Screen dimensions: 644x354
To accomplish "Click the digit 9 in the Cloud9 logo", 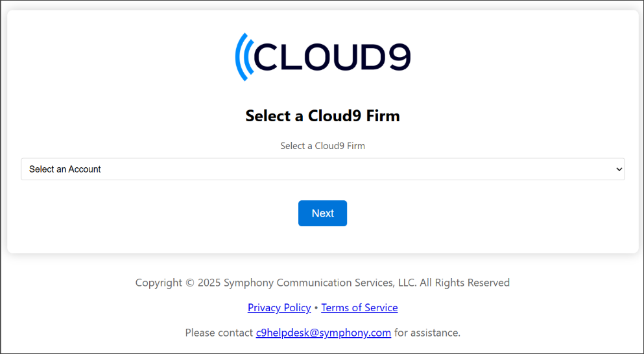I will 399,56.
